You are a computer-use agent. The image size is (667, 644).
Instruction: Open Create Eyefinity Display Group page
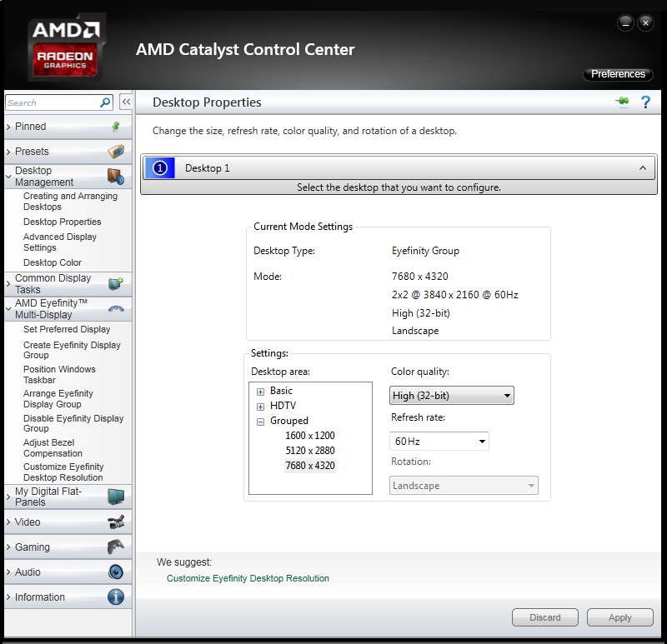72,350
